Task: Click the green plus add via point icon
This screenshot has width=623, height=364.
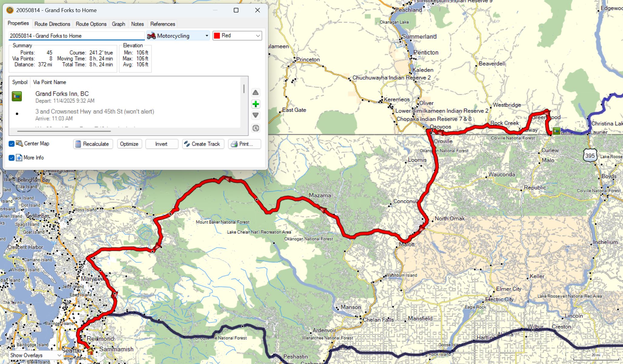Action: coord(256,104)
